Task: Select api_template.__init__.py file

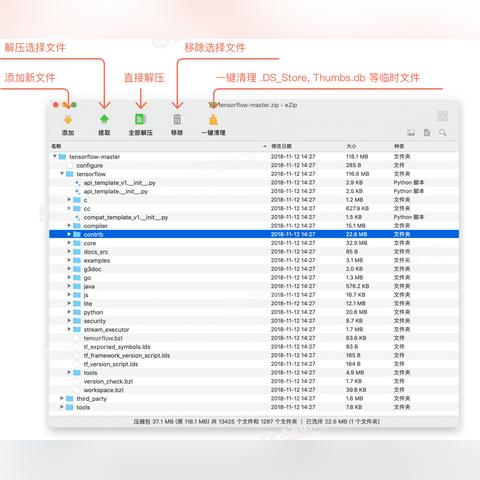Action: tap(254, 191)
